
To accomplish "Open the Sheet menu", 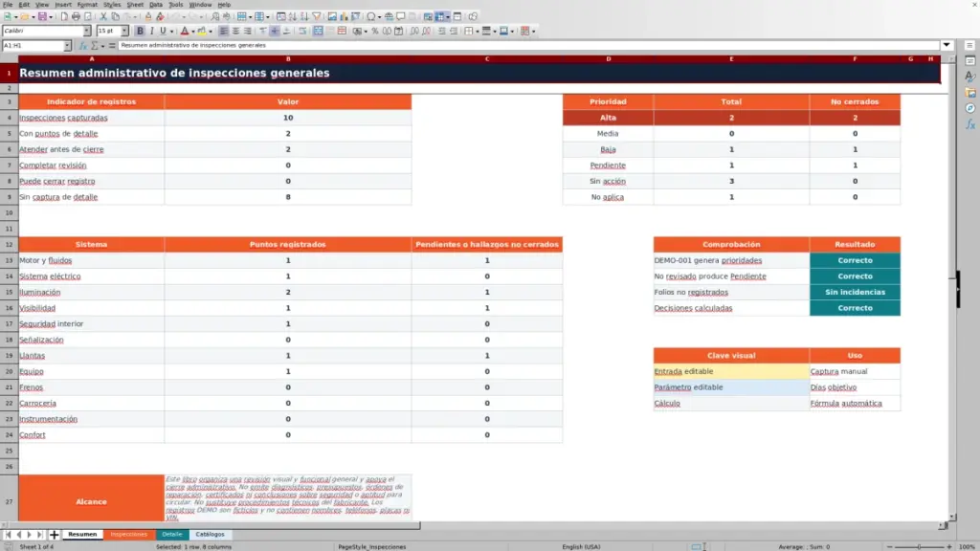I will 135,5.
